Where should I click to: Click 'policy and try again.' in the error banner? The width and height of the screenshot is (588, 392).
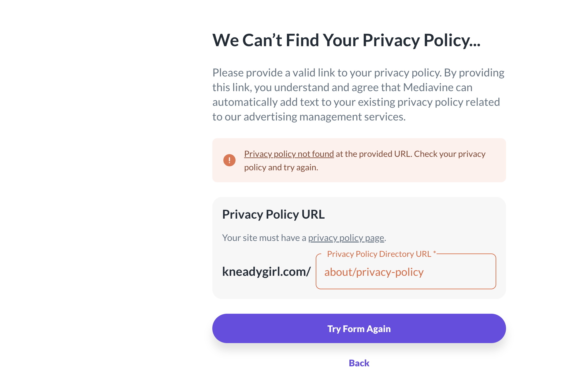coord(281,168)
